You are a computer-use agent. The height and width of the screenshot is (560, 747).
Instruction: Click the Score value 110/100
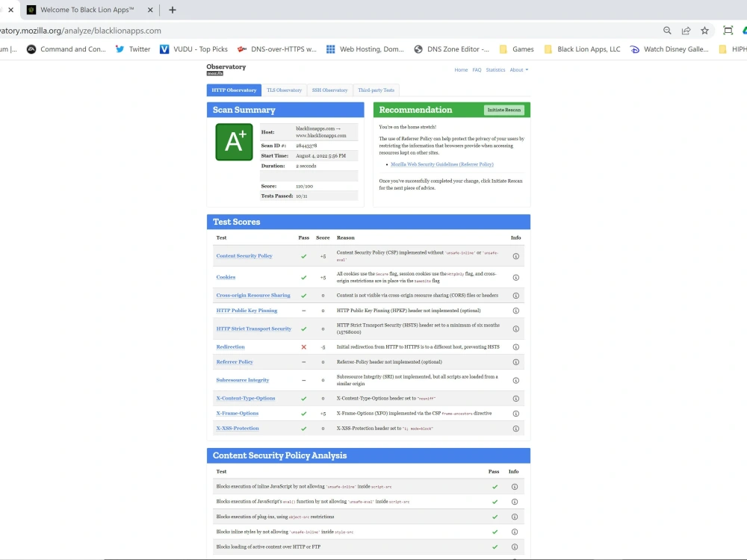[305, 186]
